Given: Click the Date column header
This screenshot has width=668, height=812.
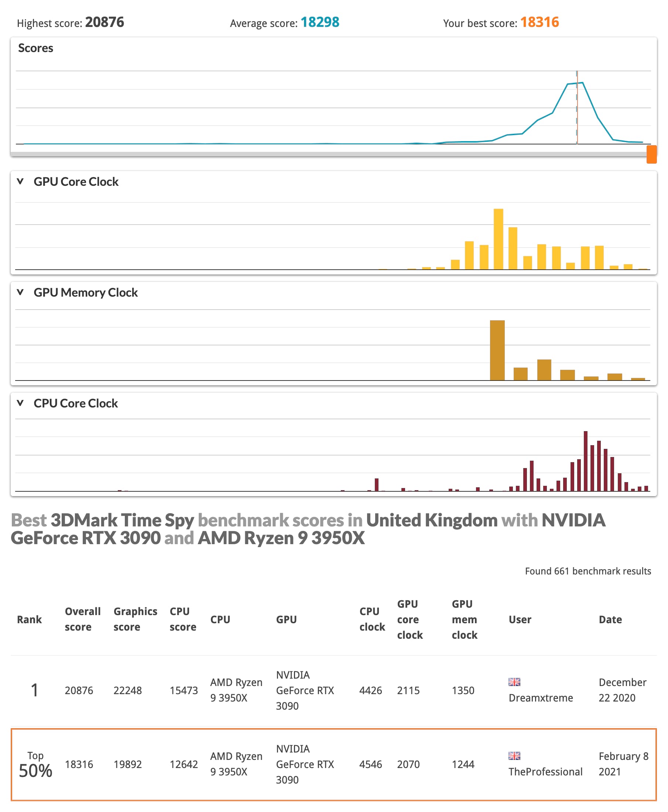Looking at the screenshot, I should (610, 620).
